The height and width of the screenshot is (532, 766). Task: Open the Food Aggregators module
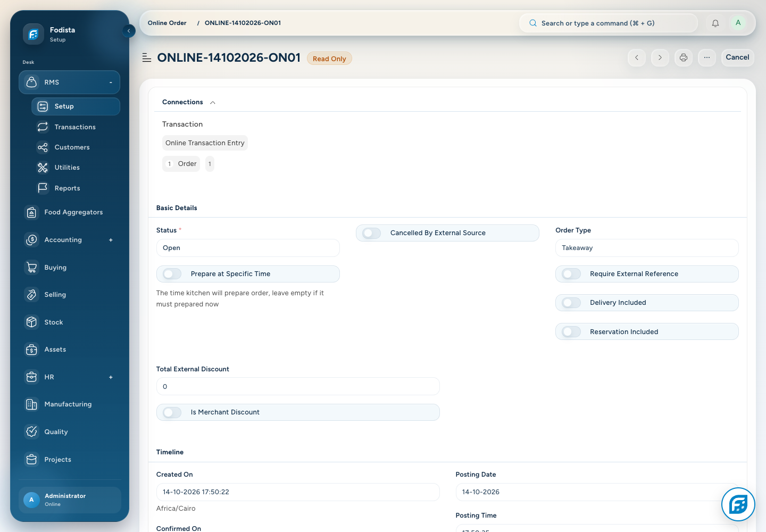pos(69,212)
